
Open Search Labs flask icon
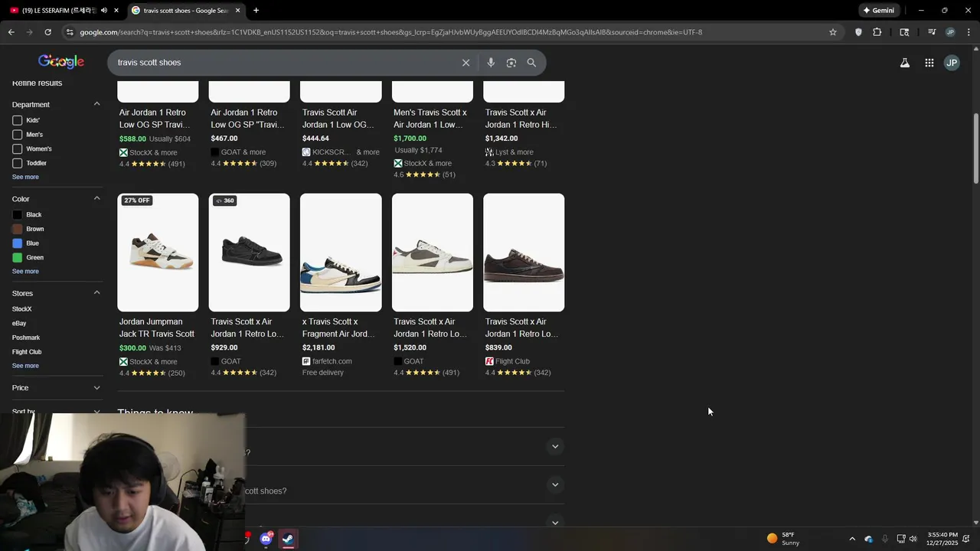(905, 63)
